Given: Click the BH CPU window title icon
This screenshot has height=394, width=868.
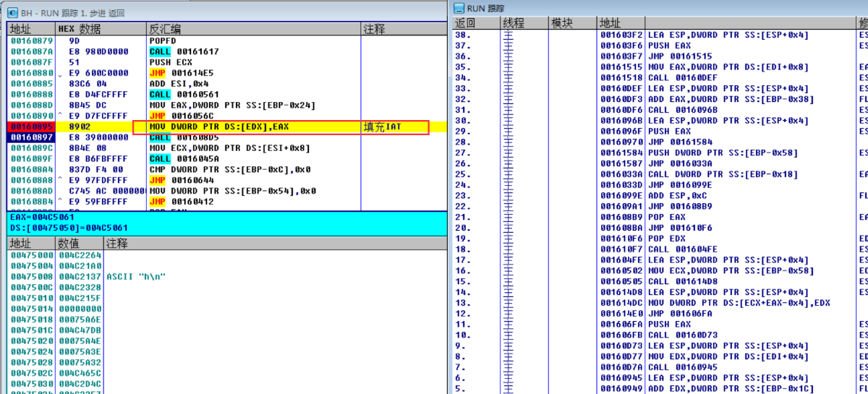Looking at the screenshot, I should (x=12, y=13).
